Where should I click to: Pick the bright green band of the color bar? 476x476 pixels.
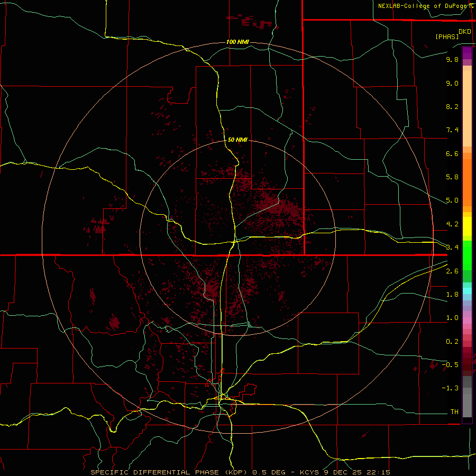coord(467,255)
